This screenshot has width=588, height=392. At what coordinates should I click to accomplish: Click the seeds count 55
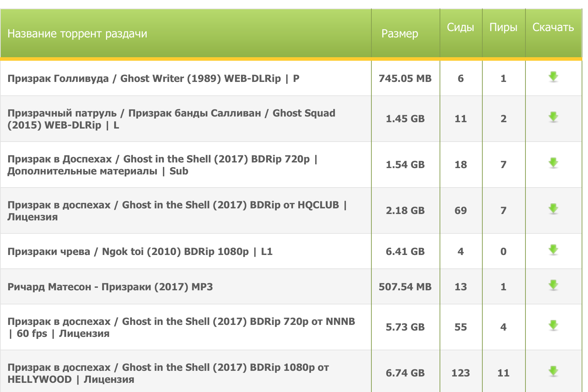pyautogui.click(x=461, y=327)
